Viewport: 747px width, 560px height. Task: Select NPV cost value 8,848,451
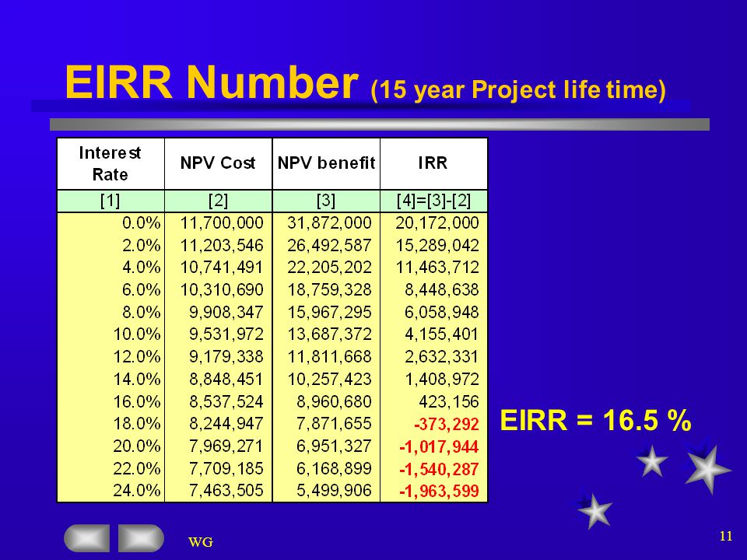(x=226, y=379)
